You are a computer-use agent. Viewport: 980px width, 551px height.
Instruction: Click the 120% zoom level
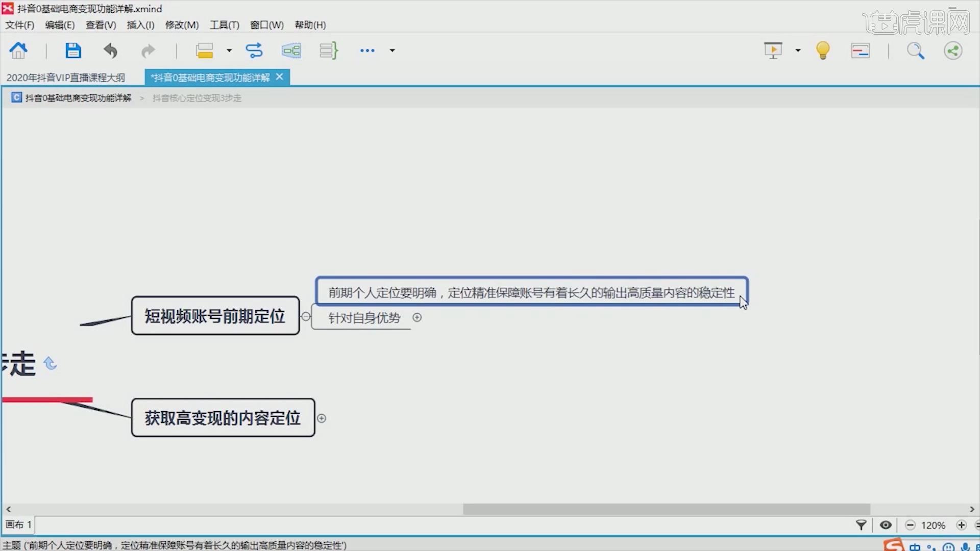pyautogui.click(x=934, y=525)
